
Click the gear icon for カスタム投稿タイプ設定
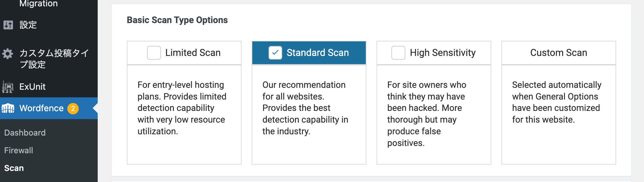point(8,53)
